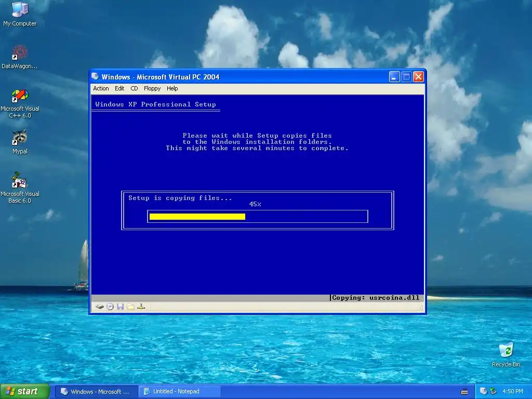Click the Virtual PC tray icon

[484, 391]
